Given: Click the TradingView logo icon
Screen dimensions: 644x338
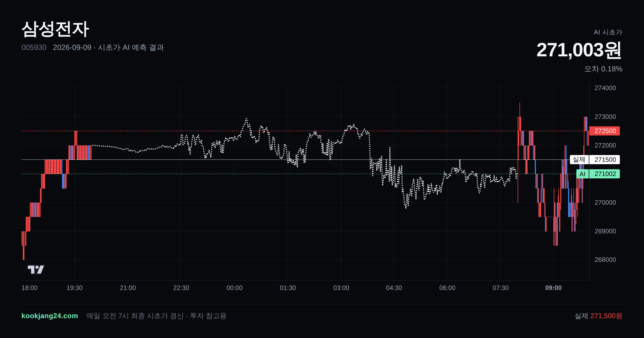Looking at the screenshot, I should 36,269.
